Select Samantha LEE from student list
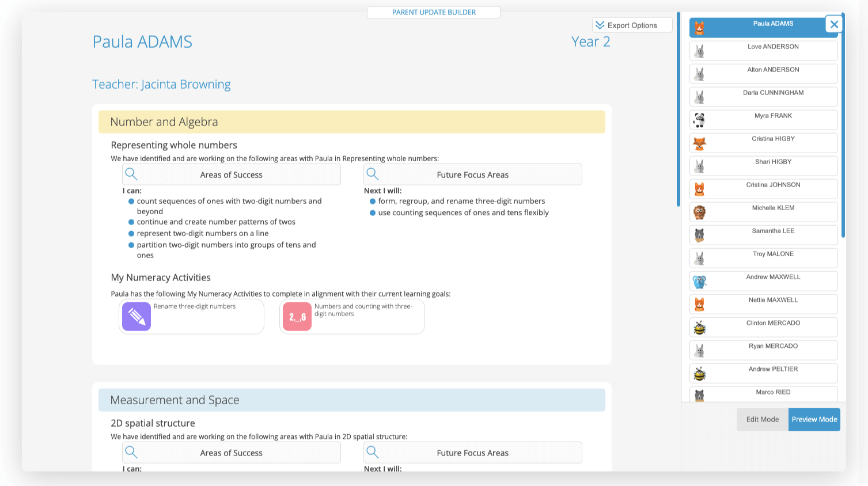Screen dimensions: 868x486 click(772, 234)
